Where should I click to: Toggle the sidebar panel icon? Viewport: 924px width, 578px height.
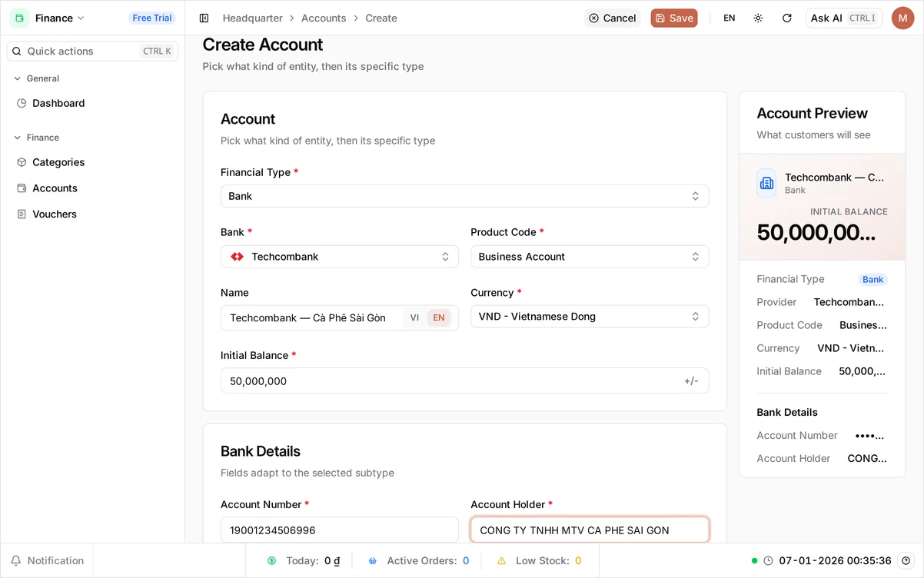(204, 18)
